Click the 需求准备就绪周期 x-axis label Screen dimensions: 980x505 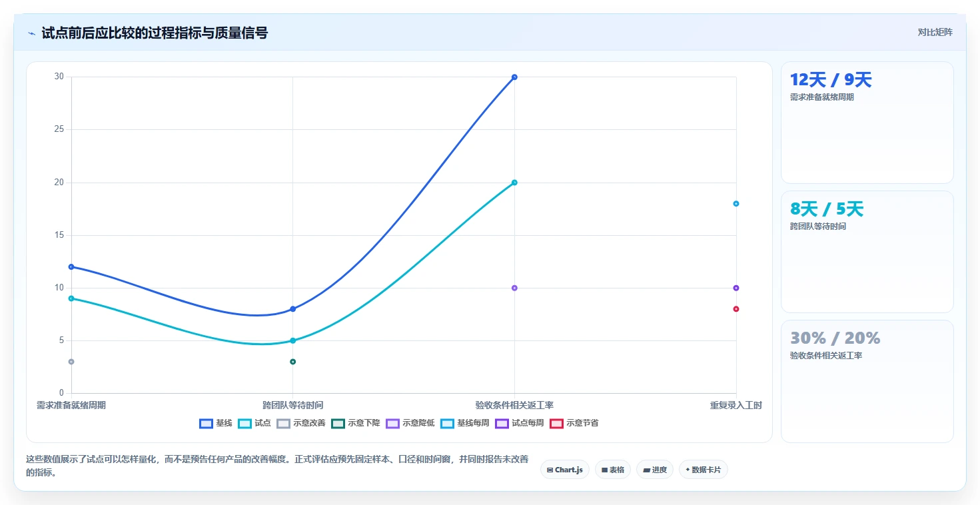71,405
